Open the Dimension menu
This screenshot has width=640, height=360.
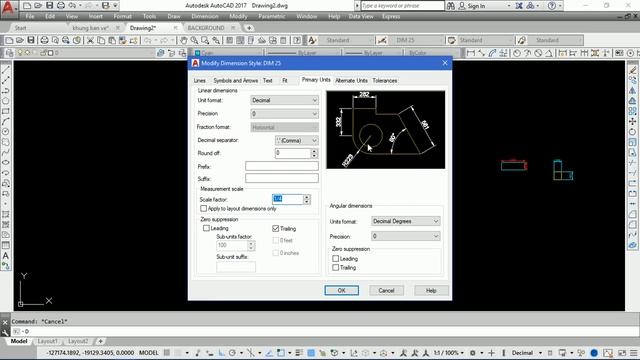204,16
